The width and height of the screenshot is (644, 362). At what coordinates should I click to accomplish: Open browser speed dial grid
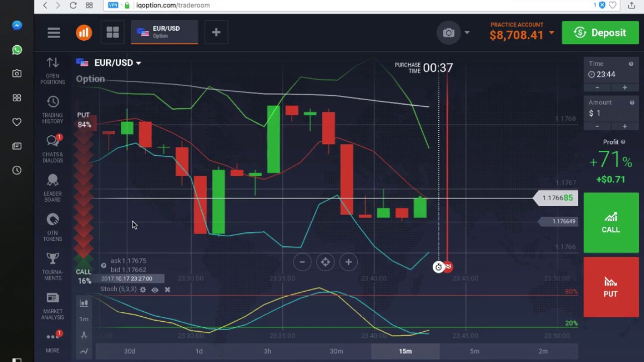89,5
